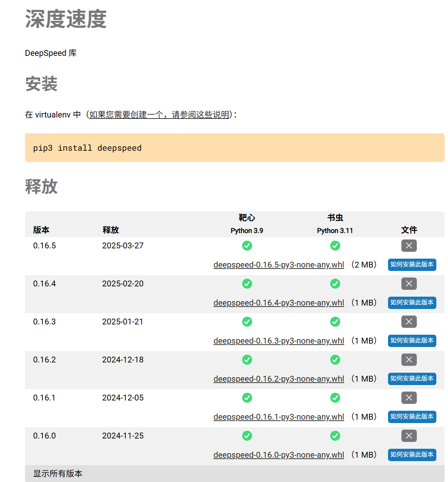Click the 靶心 Python 3.9 column header
Viewport: 448px width, 482px height.
(x=247, y=224)
